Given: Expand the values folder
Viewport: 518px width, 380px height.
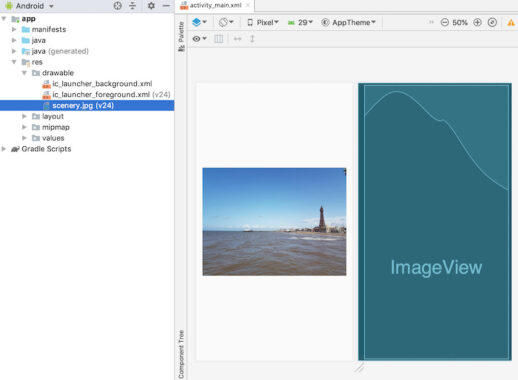Looking at the screenshot, I should click(24, 138).
